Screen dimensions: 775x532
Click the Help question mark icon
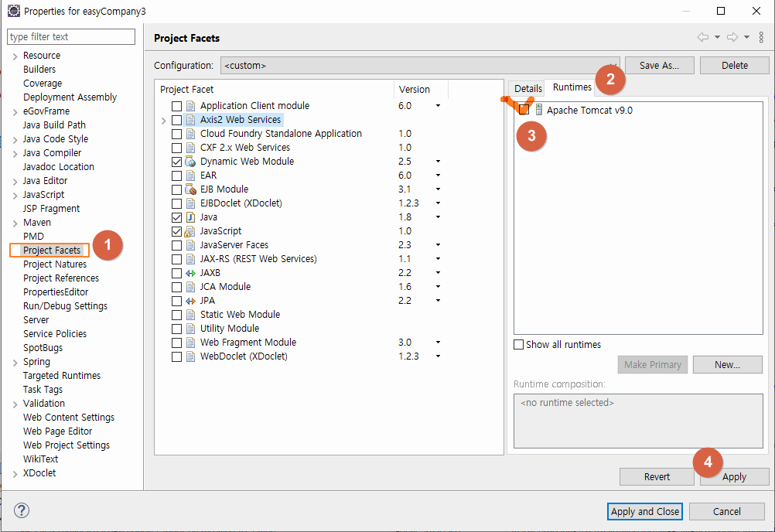[x=22, y=510]
